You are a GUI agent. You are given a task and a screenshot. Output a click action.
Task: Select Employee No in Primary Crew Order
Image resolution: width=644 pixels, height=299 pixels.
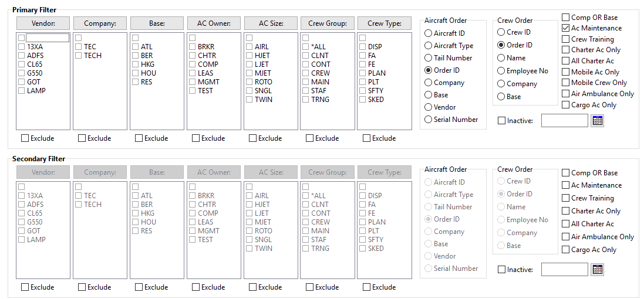501,71
